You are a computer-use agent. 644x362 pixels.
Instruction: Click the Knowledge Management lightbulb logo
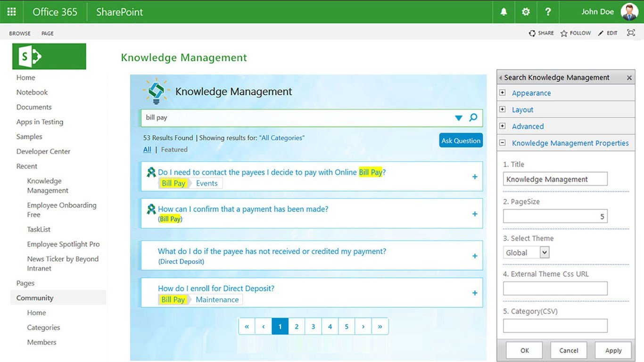156,90
